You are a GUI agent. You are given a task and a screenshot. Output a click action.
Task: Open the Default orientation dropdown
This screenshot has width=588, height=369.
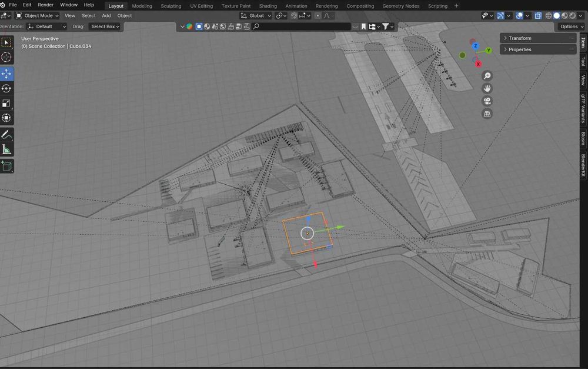coord(47,26)
